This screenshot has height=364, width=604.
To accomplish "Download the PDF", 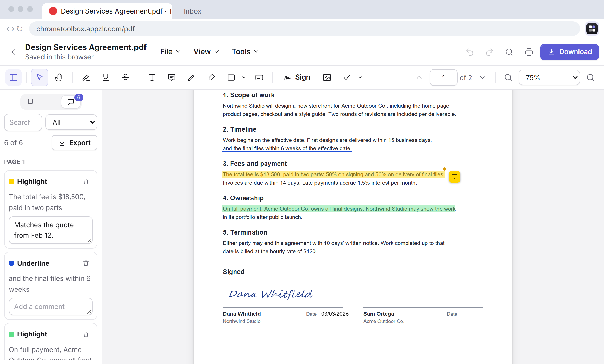I will [x=570, y=52].
